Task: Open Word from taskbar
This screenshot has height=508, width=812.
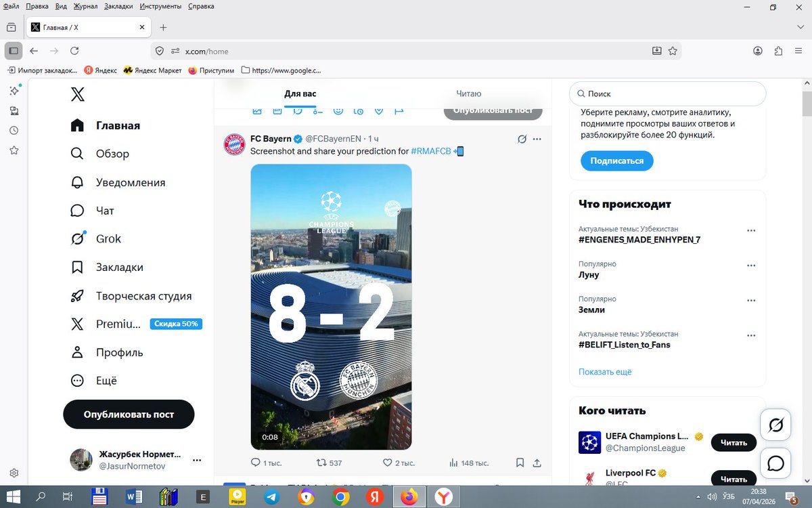Action: pyautogui.click(x=133, y=497)
